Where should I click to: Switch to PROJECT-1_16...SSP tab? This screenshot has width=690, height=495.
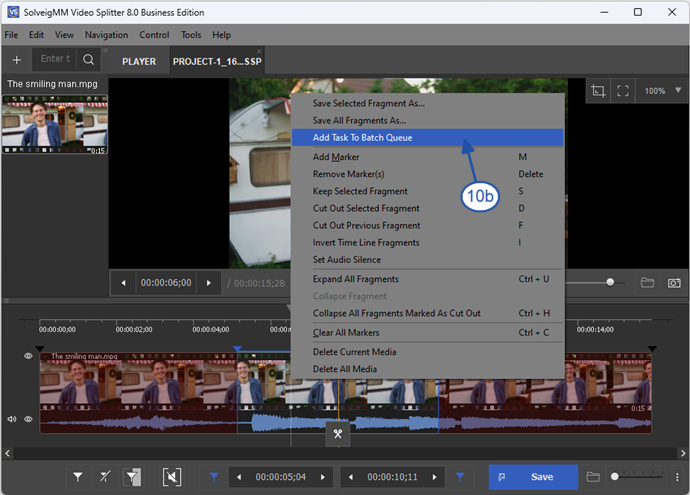(217, 62)
